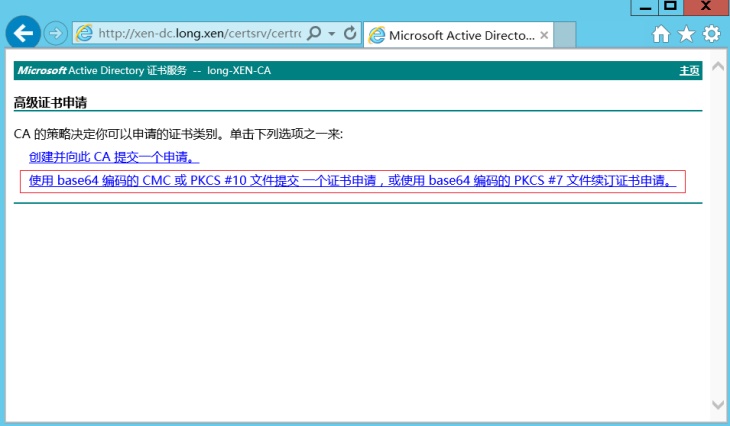
Task: Close the browser window with X
Action: click(x=706, y=7)
